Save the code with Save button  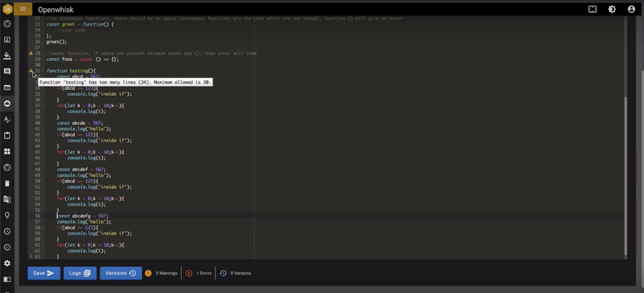[44, 273]
